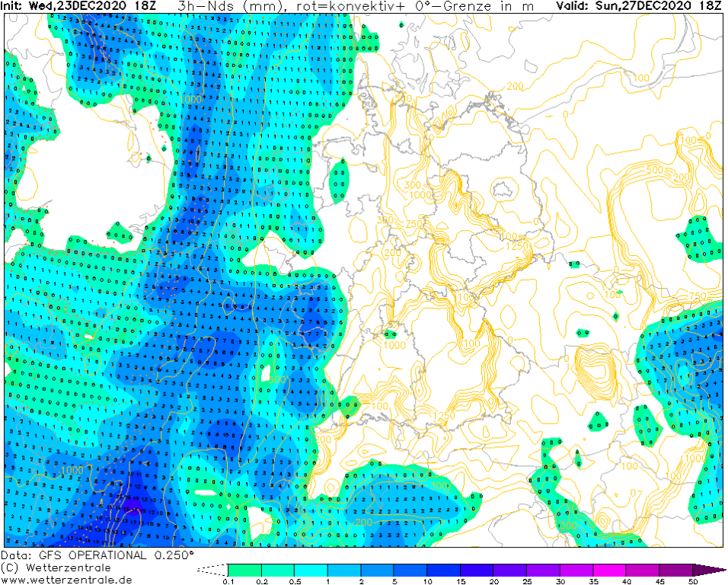728x585 pixels.
Task: Click the Valid: Sun,27DEC2020 18Z timestamp
Action: 638,6
